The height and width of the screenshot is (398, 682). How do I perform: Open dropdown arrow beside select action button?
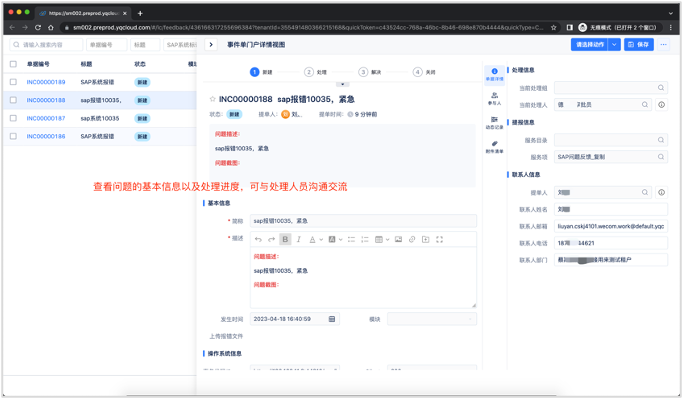pyautogui.click(x=614, y=44)
